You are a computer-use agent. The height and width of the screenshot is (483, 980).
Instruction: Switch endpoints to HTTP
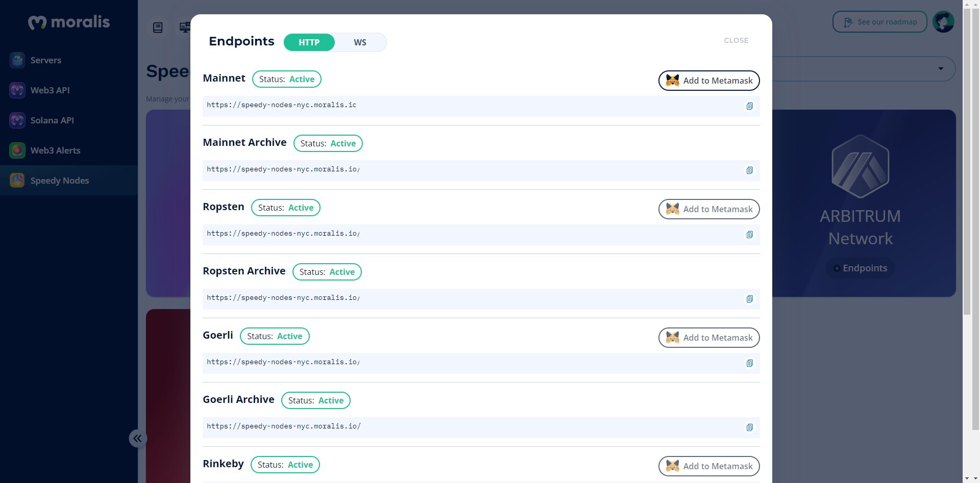(309, 42)
